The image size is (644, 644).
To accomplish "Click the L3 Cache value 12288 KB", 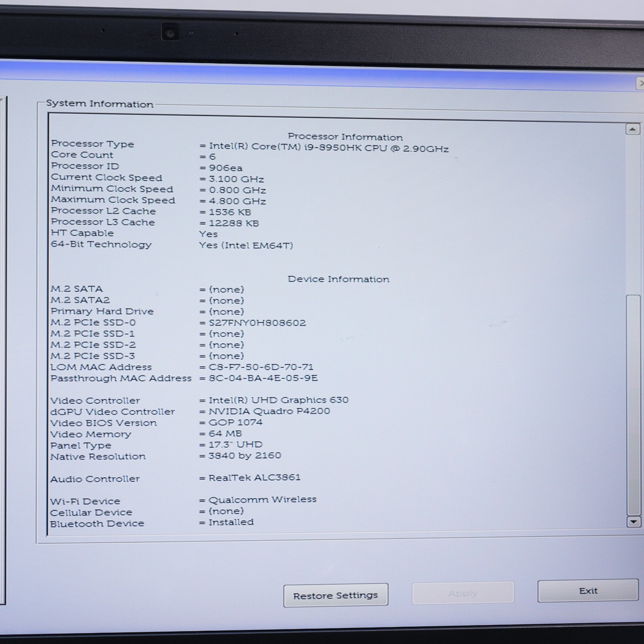I will pos(233,223).
